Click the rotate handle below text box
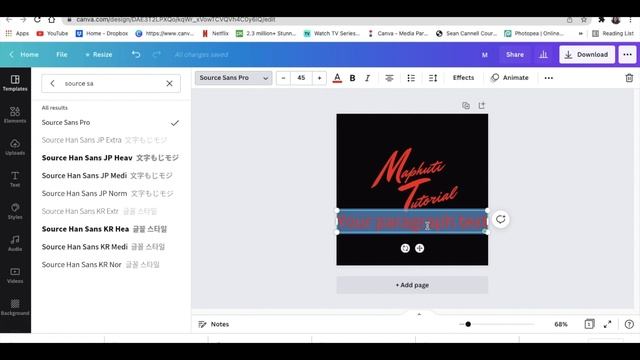 point(405,248)
